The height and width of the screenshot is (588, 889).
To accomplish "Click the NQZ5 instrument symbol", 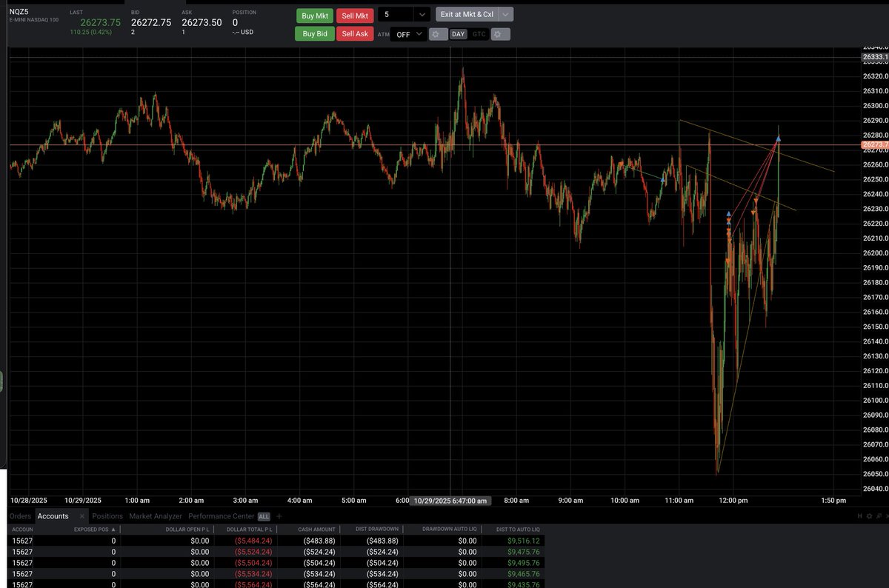I will 20,12.
